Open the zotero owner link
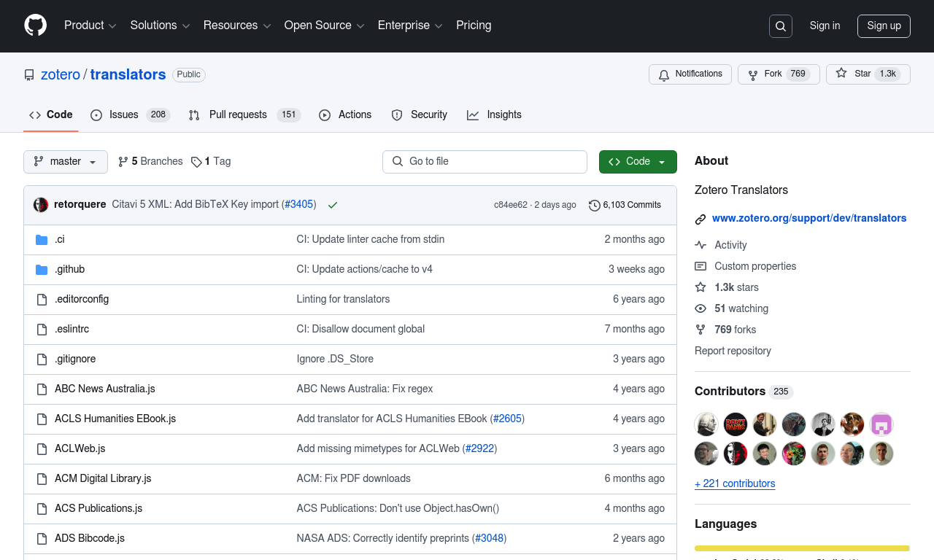The width and height of the screenshot is (934, 560). tap(61, 74)
